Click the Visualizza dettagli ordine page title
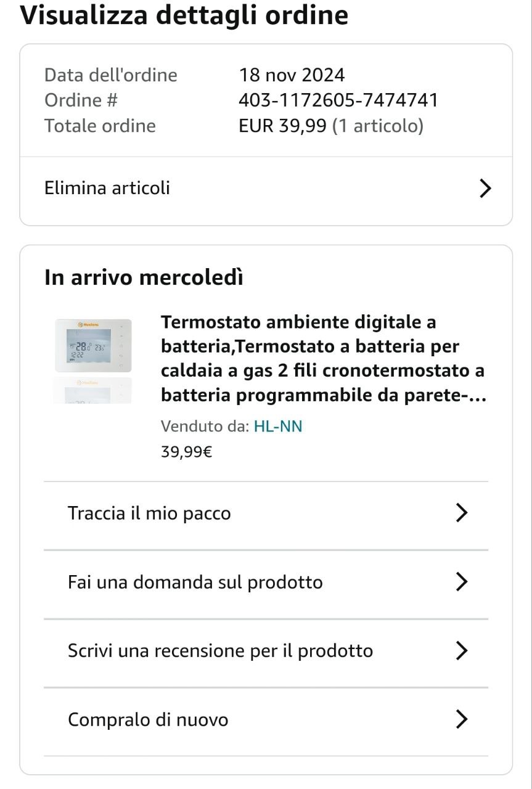This screenshot has width=532, height=789. pyautogui.click(x=184, y=15)
